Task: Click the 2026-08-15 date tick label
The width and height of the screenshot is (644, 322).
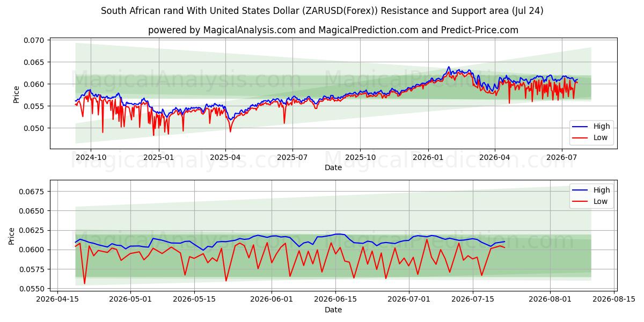Action: point(614,299)
